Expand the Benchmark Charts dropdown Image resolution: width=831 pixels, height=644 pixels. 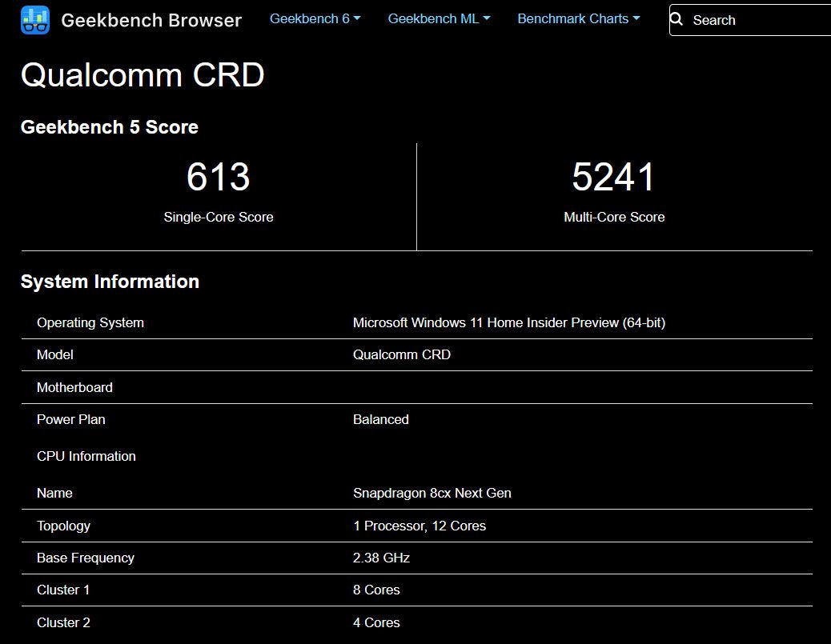coord(578,18)
